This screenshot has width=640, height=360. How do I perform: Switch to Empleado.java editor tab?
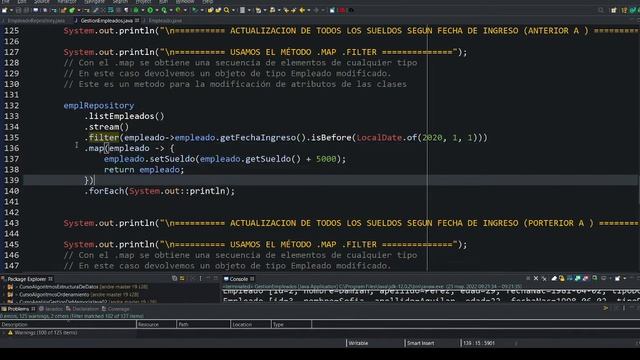(x=165, y=20)
